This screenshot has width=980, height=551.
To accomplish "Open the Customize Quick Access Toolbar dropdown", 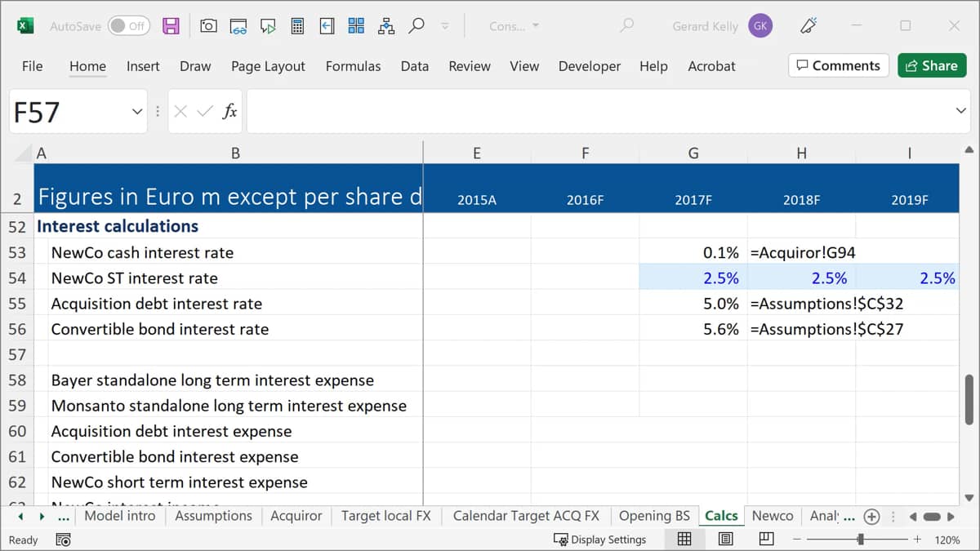I will click(445, 26).
